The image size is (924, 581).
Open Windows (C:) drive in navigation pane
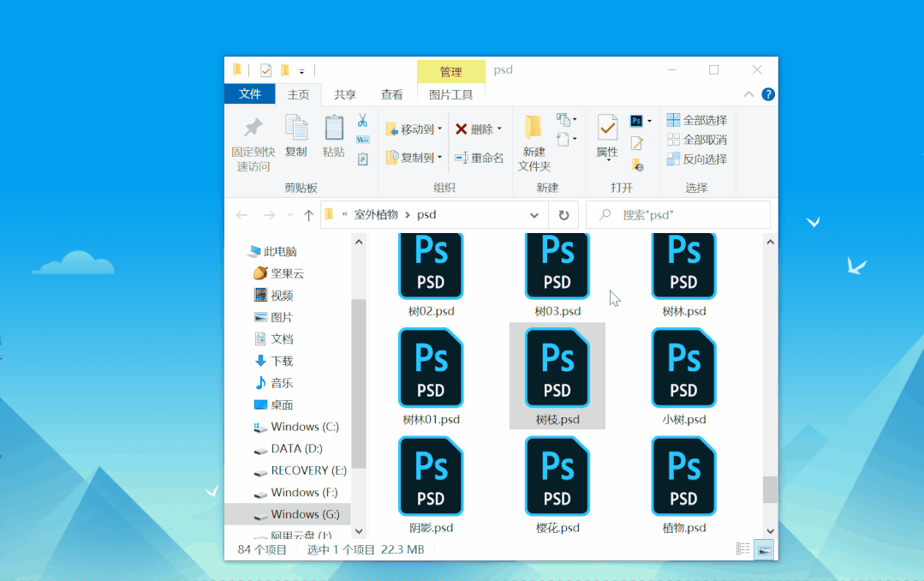tap(296, 427)
